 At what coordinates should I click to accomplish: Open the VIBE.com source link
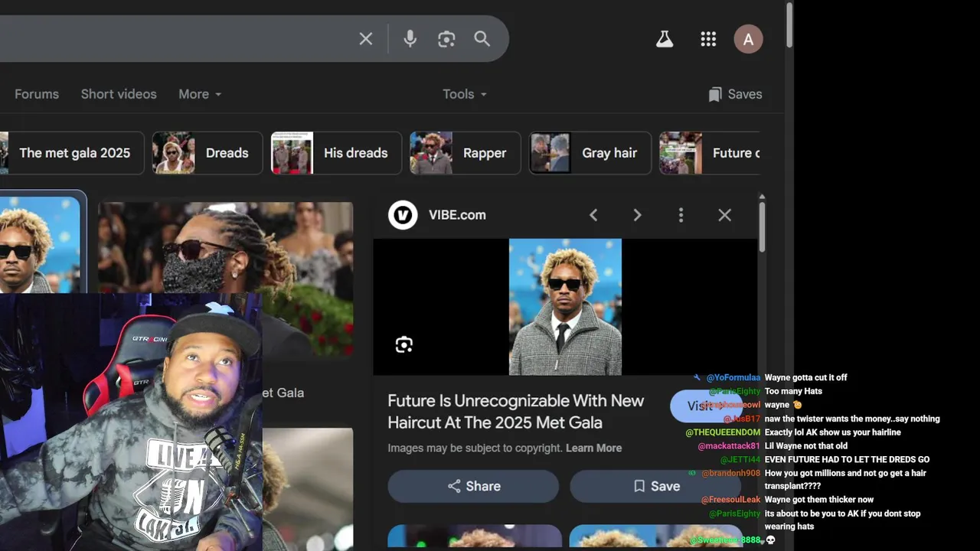coord(457,215)
